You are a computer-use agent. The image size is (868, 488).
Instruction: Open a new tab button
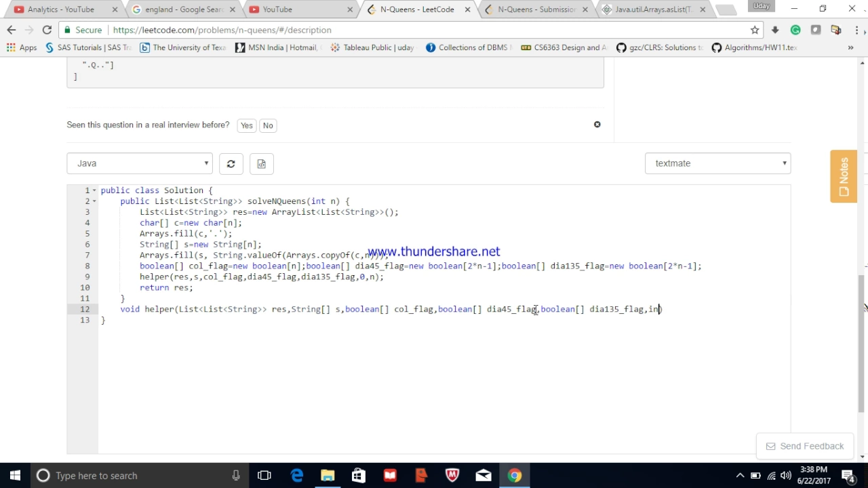coord(726,9)
